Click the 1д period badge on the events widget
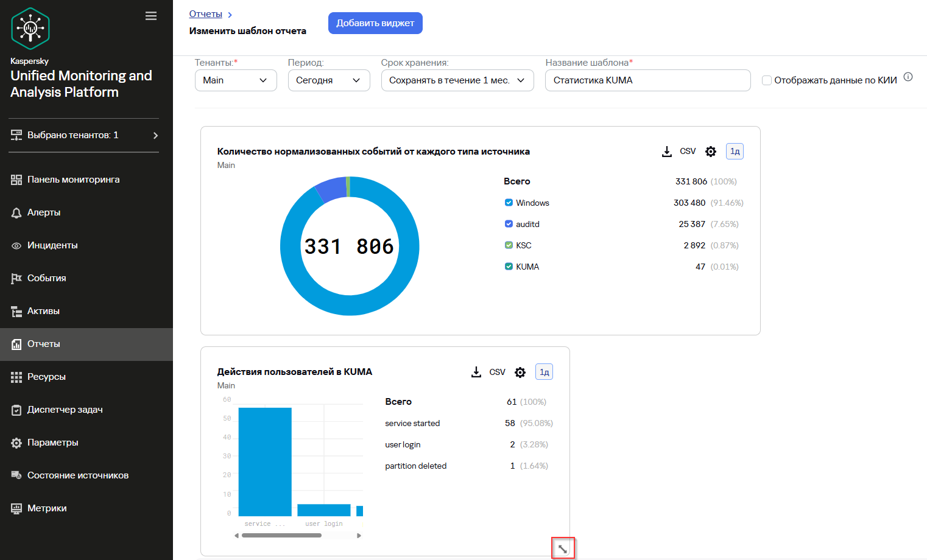 click(735, 152)
